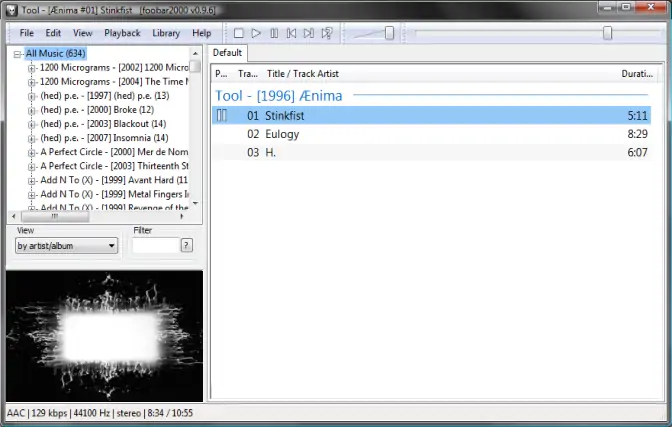Select All Music (634) tree item
Screen dimensions: 672x427
click(55, 54)
